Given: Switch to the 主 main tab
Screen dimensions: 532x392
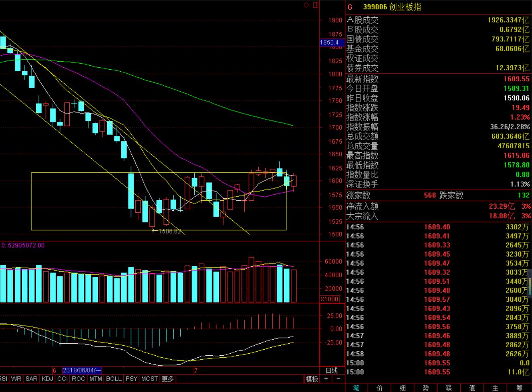Looking at the screenshot, I should click(495, 388).
